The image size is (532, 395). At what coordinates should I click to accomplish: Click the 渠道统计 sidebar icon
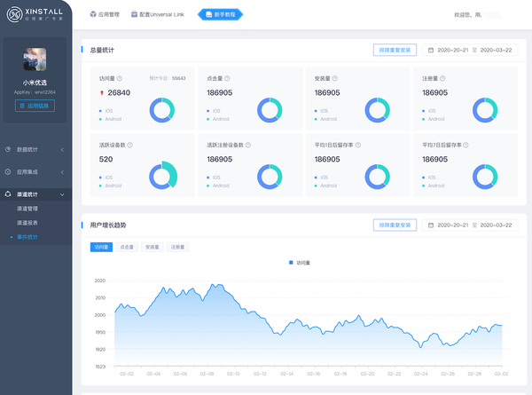pos(8,194)
